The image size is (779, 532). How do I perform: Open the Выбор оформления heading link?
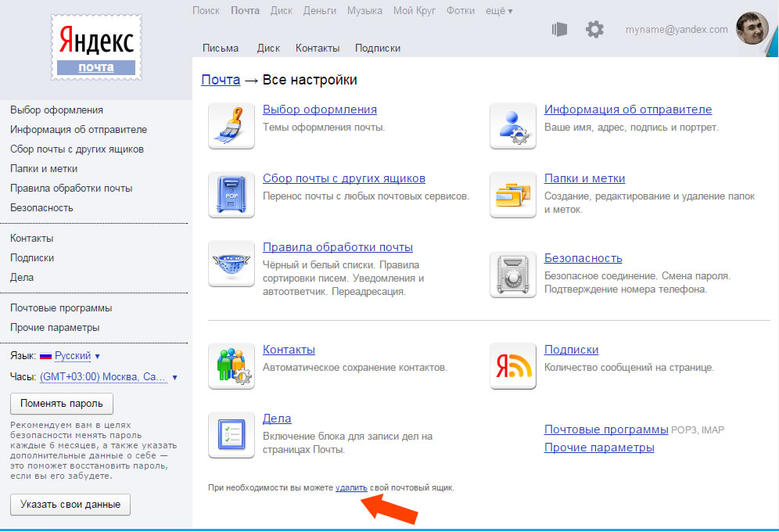click(319, 110)
